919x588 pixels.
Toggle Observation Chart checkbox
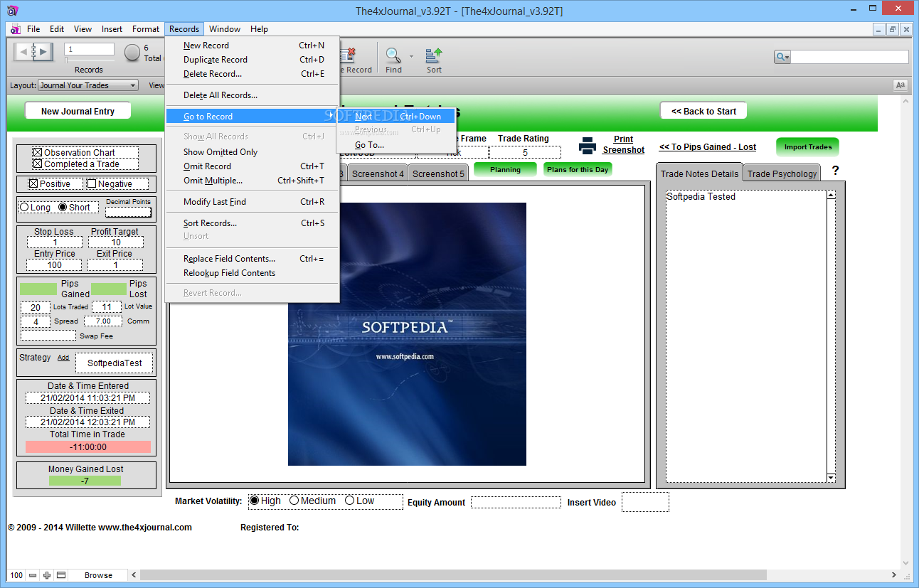pyautogui.click(x=38, y=152)
